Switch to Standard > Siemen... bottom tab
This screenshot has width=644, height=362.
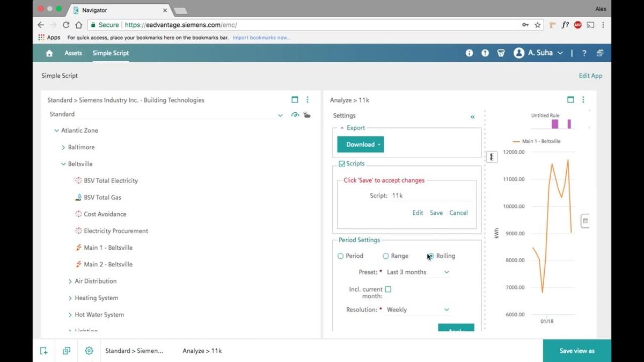134,351
